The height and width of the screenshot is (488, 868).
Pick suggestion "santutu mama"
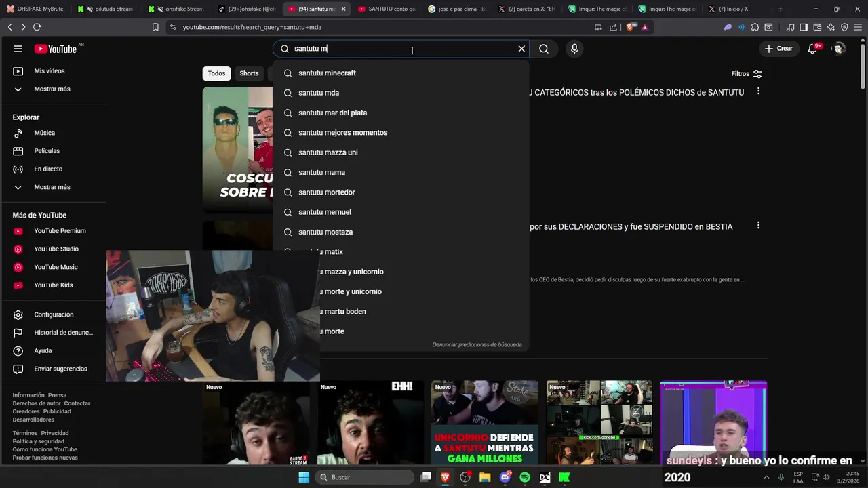pyautogui.click(x=401, y=172)
